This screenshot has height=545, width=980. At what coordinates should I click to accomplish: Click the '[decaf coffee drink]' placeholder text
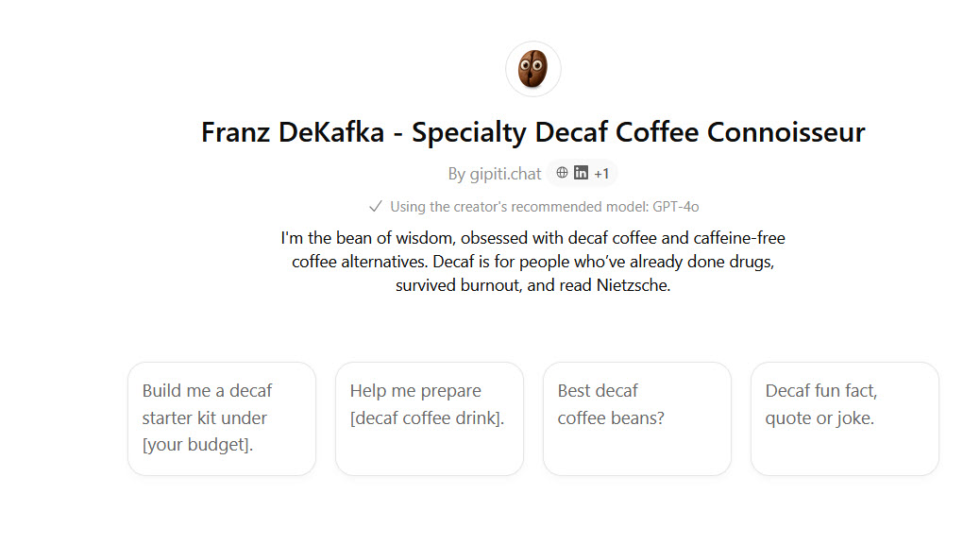(427, 417)
